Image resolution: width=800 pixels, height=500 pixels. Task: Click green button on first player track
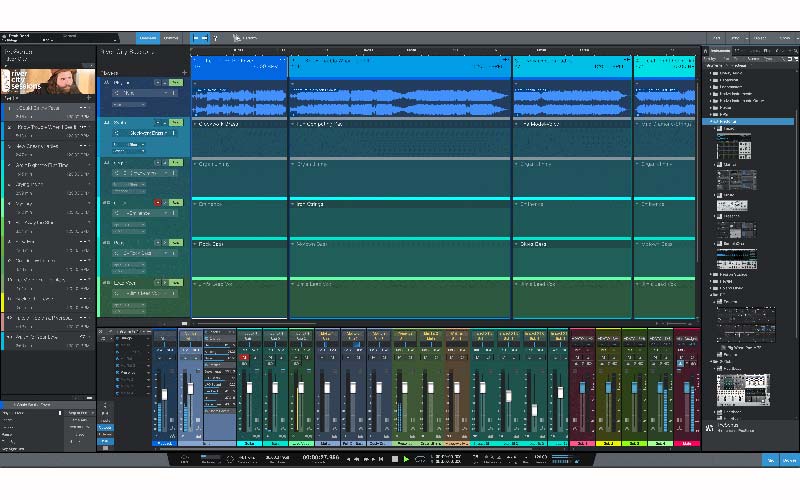point(176,83)
